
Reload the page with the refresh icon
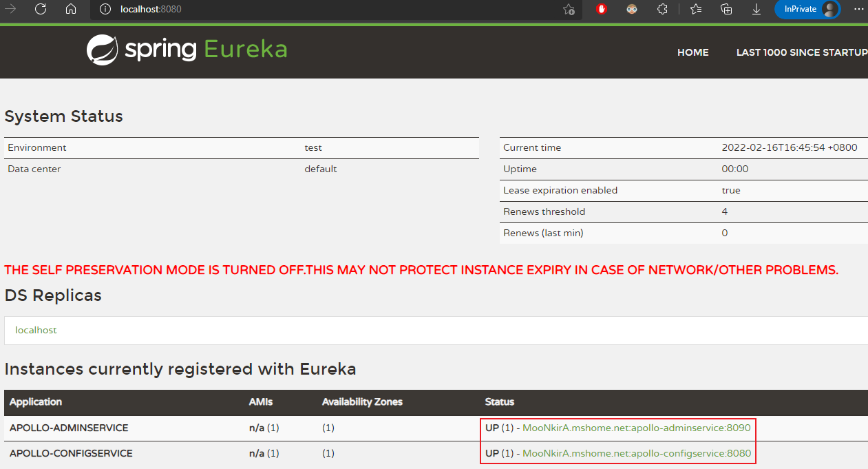(41, 9)
